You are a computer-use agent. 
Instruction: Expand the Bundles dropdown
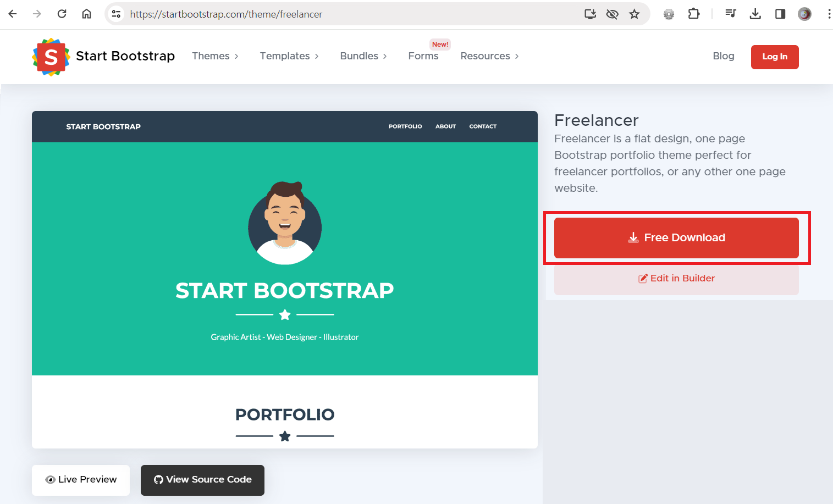(x=363, y=56)
